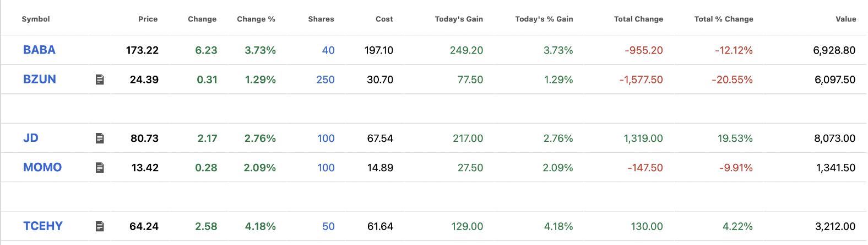Image resolution: width=868 pixels, height=245 pixels.
Task: Open the notes icon beside MOMO
Action: point(100,168)
